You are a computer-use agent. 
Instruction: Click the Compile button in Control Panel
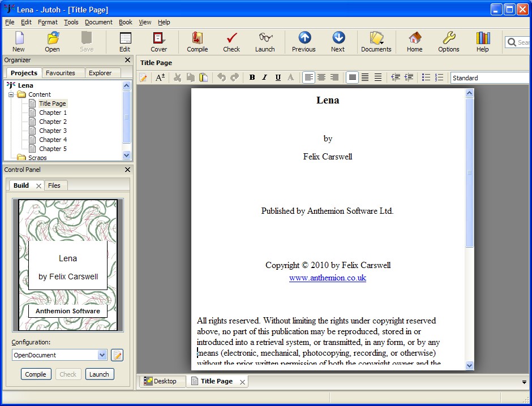[36, 374]
